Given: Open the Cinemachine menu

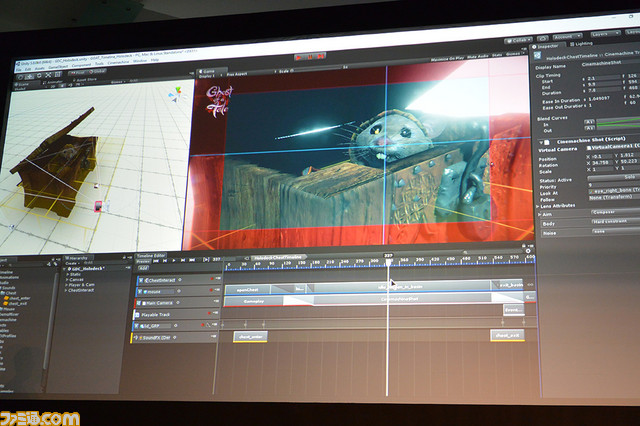Looking at the screenshot, I should click(x=118, y=62).
